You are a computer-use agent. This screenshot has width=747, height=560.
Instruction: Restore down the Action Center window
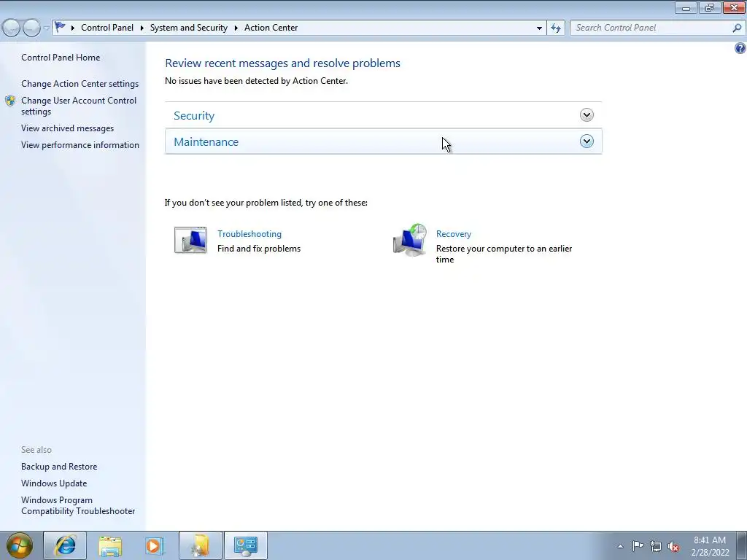coord(710,7)
